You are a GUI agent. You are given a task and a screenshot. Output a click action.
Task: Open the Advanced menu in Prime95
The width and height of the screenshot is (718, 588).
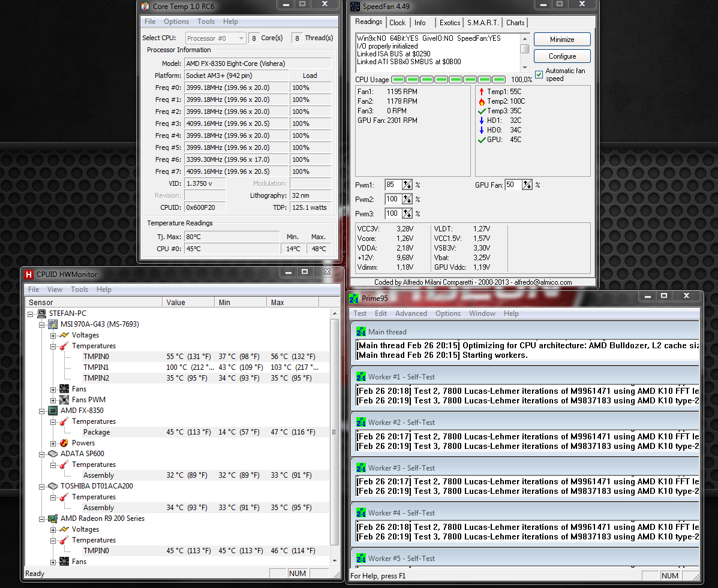(x=411, y=313)
